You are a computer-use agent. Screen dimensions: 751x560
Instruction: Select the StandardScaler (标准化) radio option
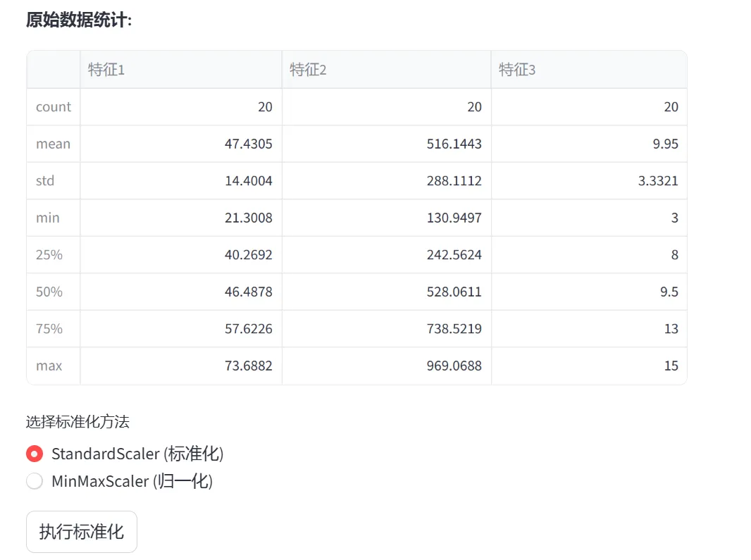tap(35, 454)
